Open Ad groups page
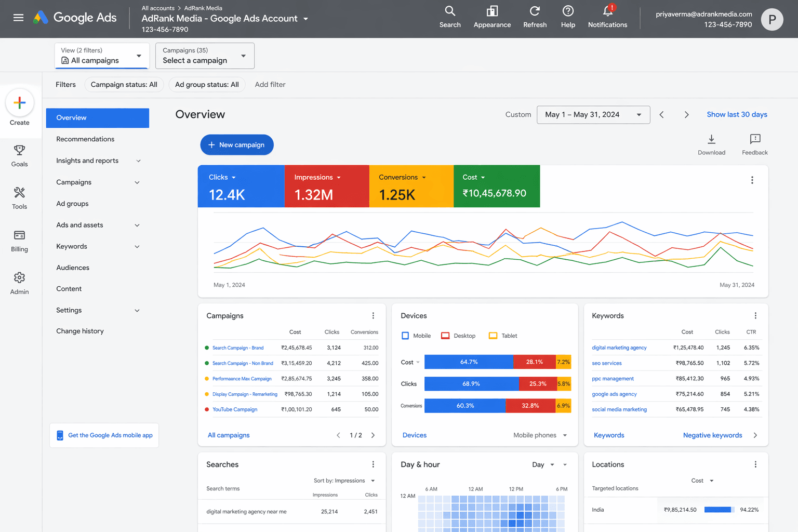798x532 pixels. tap(72, 204)
